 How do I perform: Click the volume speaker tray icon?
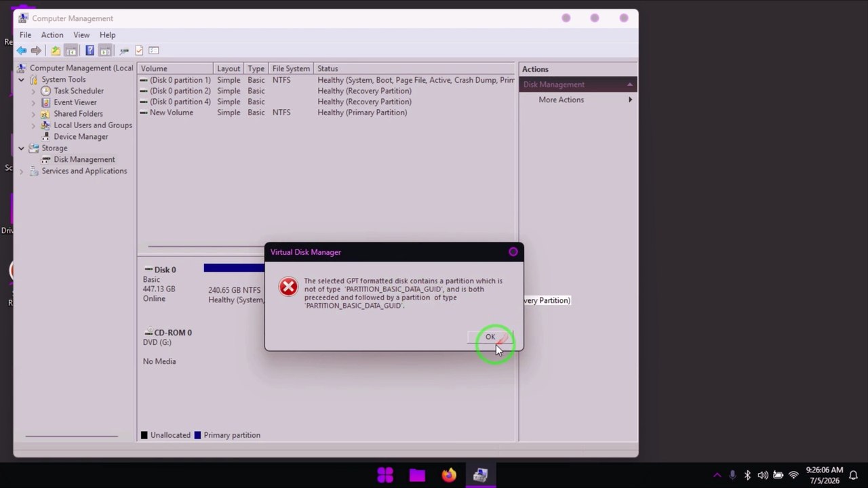763,475
